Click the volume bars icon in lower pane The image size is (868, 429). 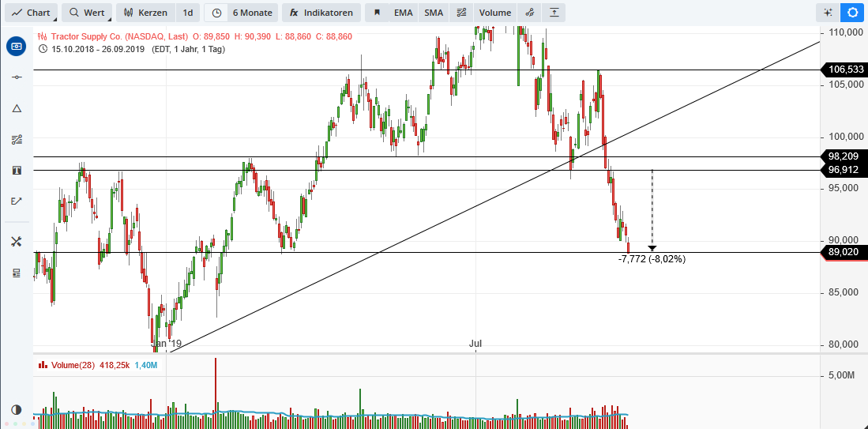(x=42, y=365)
